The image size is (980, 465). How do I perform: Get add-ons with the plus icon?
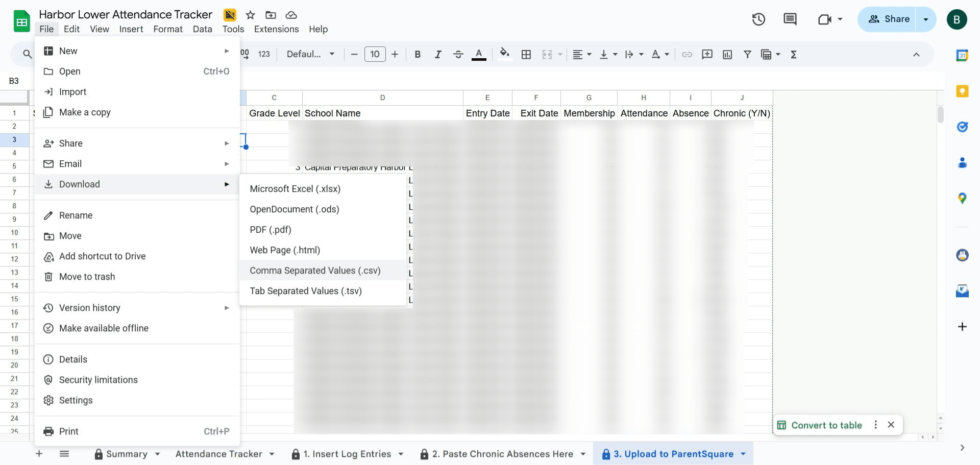[962, 326]
